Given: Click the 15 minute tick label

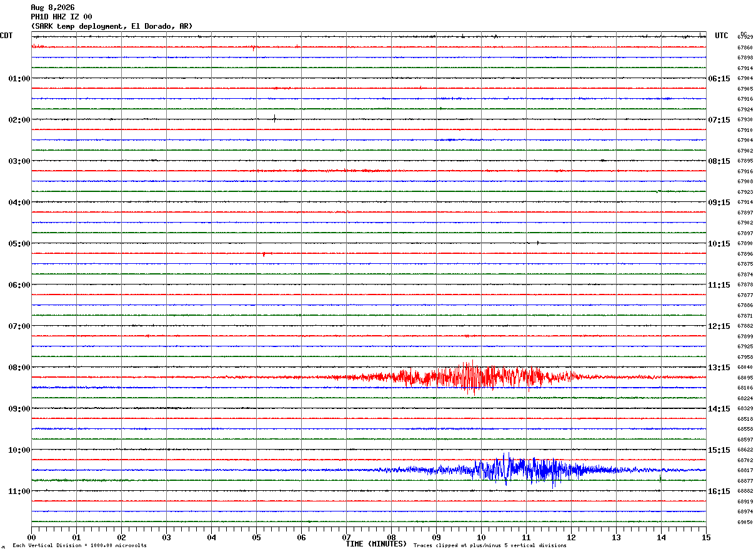Looking at the screenshot, I should point(705,537).
